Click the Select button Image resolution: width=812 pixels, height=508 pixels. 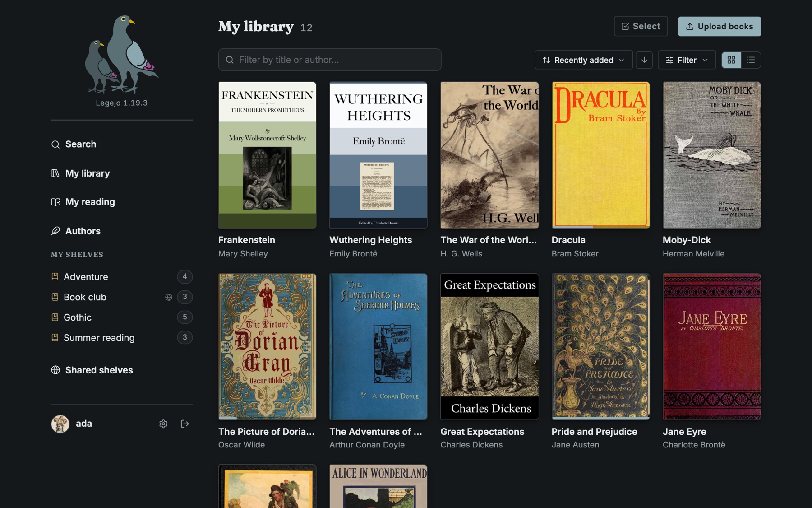point(641,26)
